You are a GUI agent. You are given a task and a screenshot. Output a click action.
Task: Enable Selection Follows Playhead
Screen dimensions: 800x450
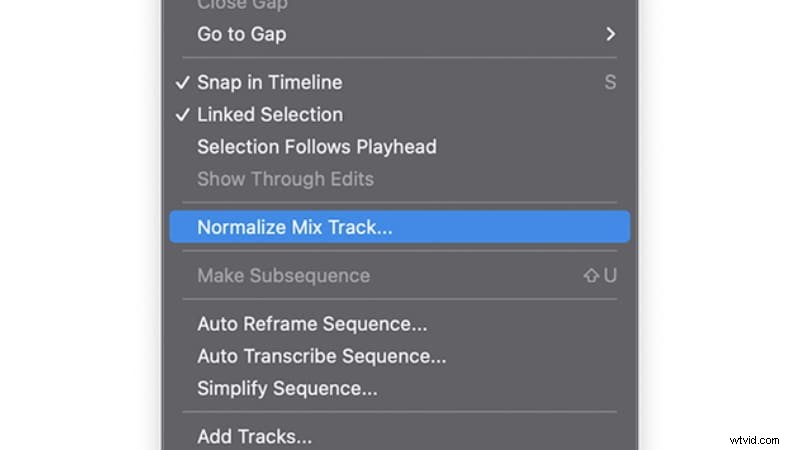(x=316, y=147)
